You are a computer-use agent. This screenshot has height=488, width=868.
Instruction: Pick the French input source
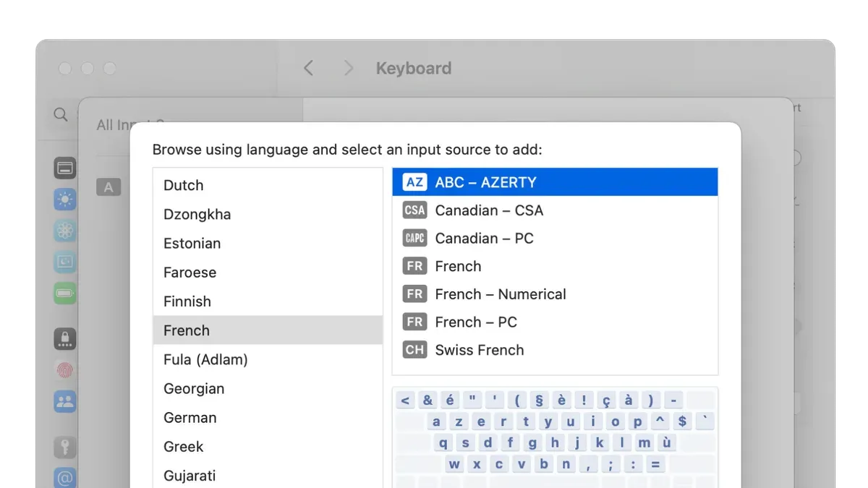pos(555,266)
